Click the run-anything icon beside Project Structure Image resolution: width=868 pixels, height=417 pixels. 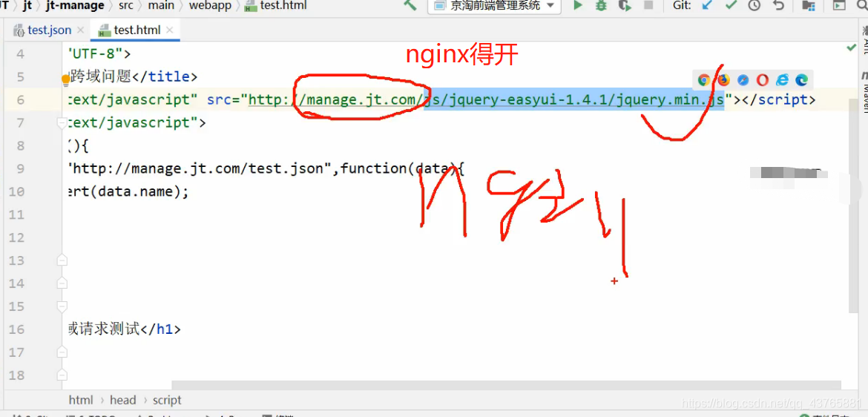point(840,5)
